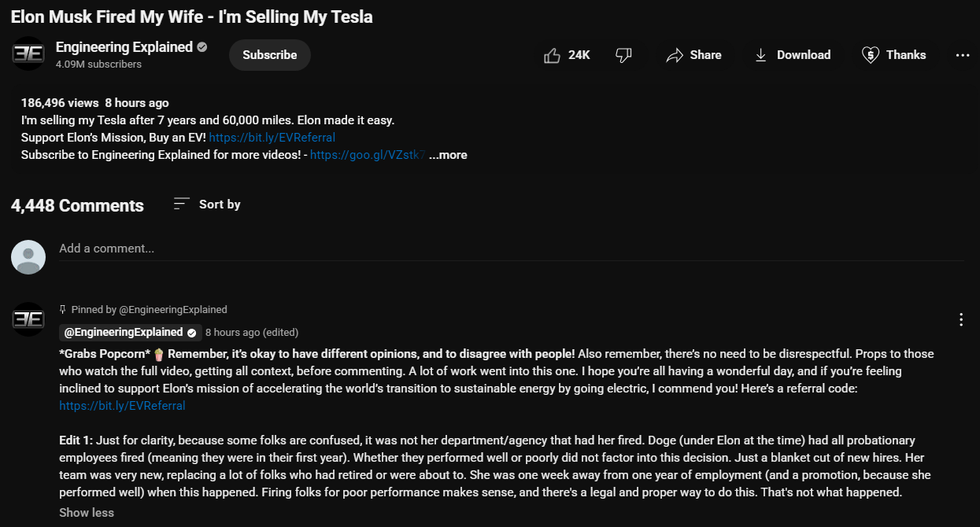This screenshot has width=980, height=527.
Task: Open pinned comment's vertical three-dot menu
Action: click(960, 319)
